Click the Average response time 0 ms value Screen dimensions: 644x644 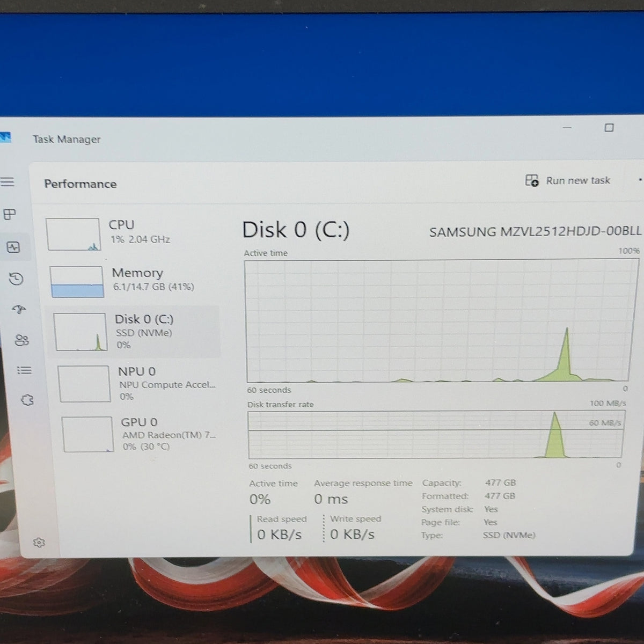[x=331, y=499]
